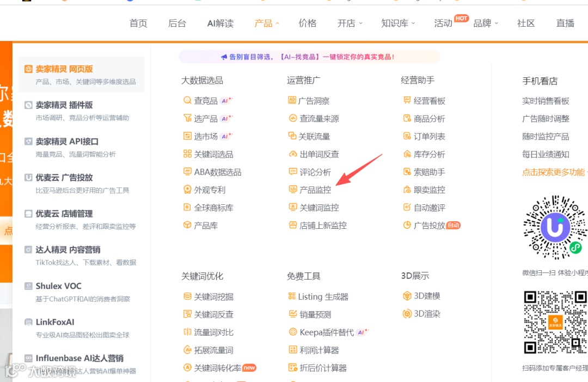The image size is (588, 382).
Task: Open the 广告随时调整 link
Action: (546, 119)
